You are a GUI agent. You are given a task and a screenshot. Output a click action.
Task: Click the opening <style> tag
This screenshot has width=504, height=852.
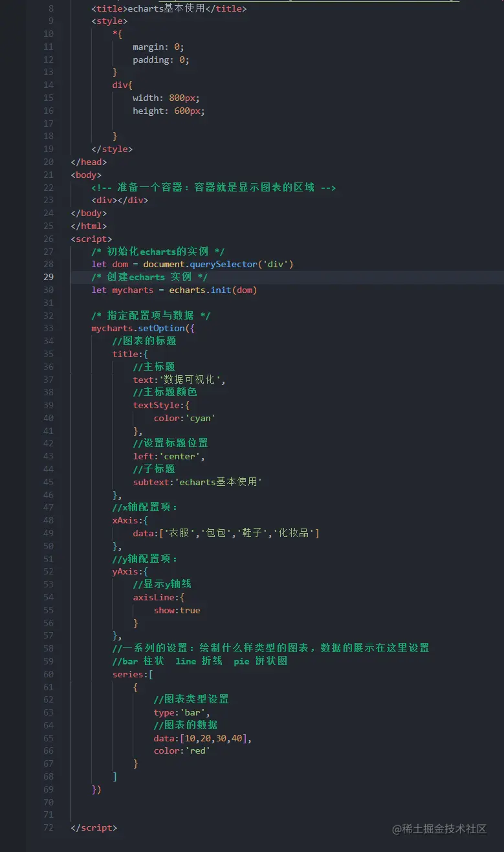point(109,21)
